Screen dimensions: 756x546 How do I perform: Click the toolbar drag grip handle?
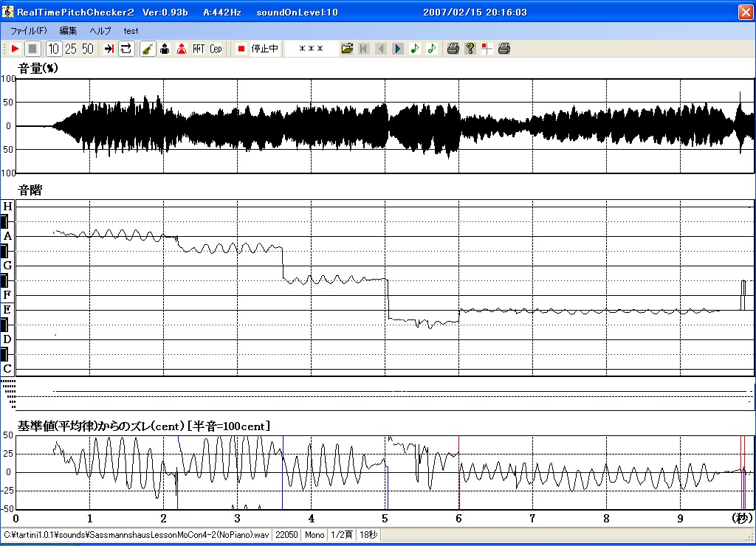click(x=4, y=49)
